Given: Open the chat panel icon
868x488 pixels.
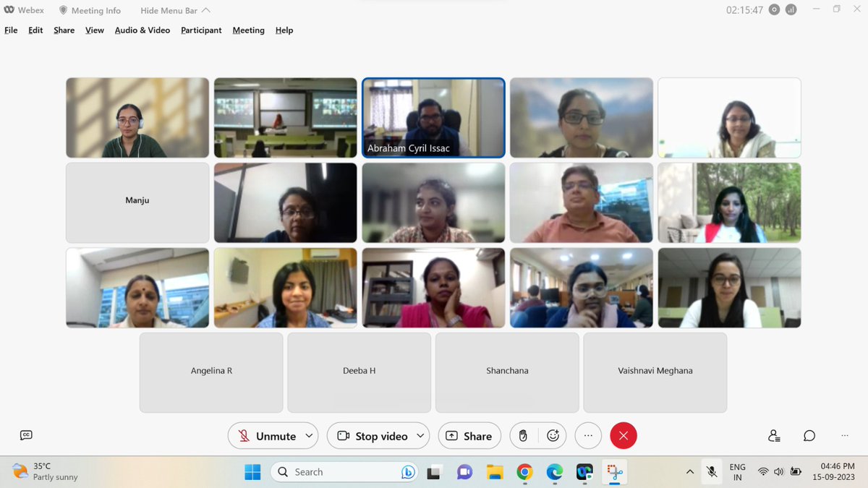Looking at the screenshot, I should coord(809,436).
